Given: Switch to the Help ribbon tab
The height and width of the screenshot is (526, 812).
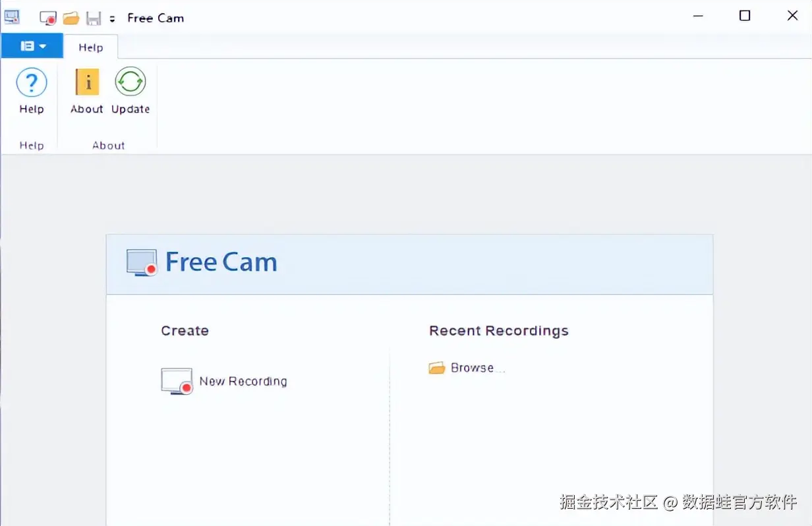Looking at the screenshot, I should coord(91,47).
